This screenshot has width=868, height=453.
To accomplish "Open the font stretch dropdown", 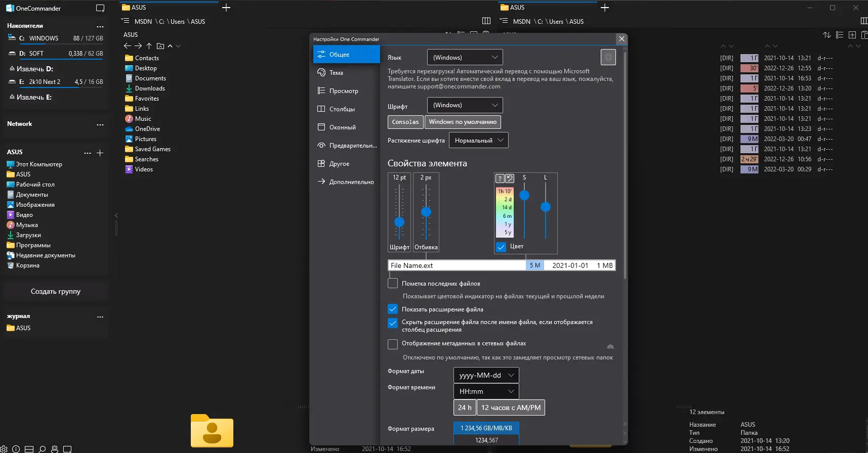I will (479, 140).
